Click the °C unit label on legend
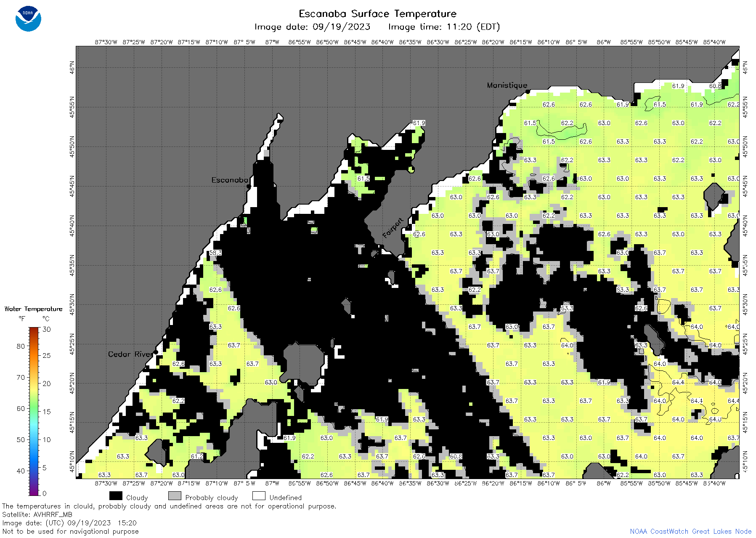 coord(46,319)
